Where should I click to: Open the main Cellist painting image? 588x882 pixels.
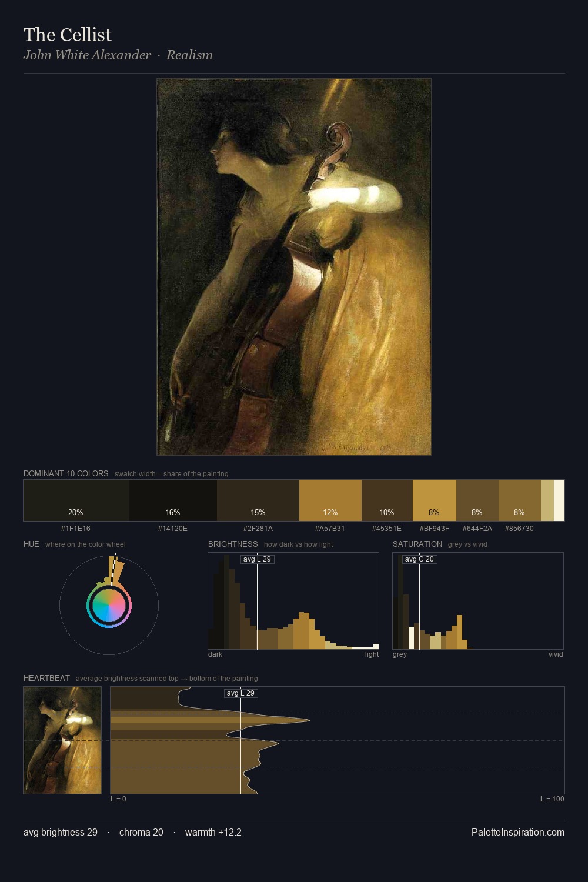[294, 267]
